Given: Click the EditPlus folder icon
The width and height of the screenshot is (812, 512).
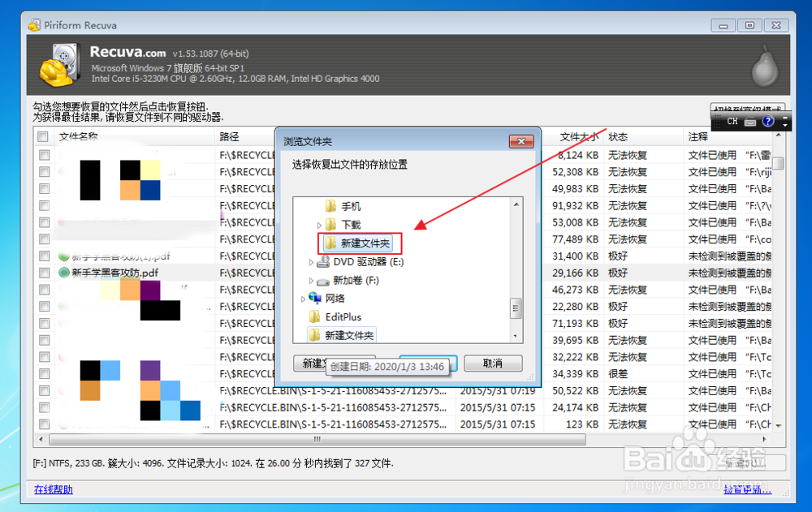Looking at the screenshot, I should click(x=313, y=316).
